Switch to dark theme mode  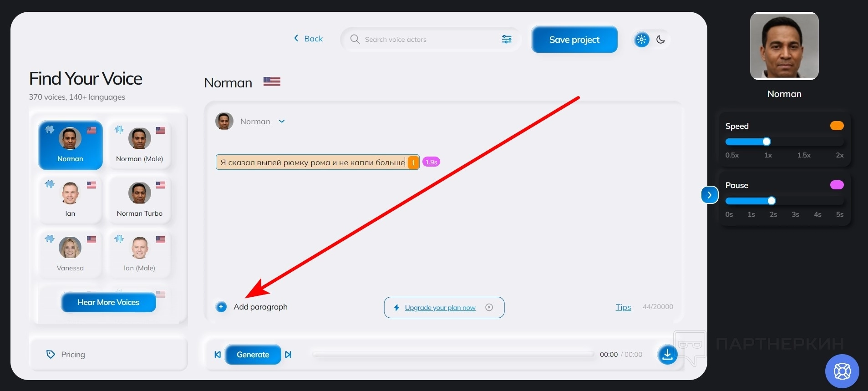661,40
